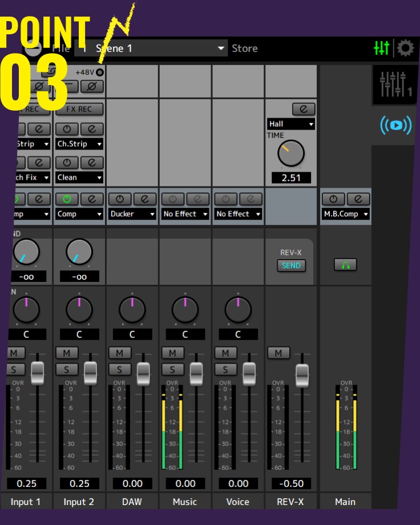Click the reverb time value 2.51
The image size is (420, 525).
pyautogui.click(x=291, y=178)
